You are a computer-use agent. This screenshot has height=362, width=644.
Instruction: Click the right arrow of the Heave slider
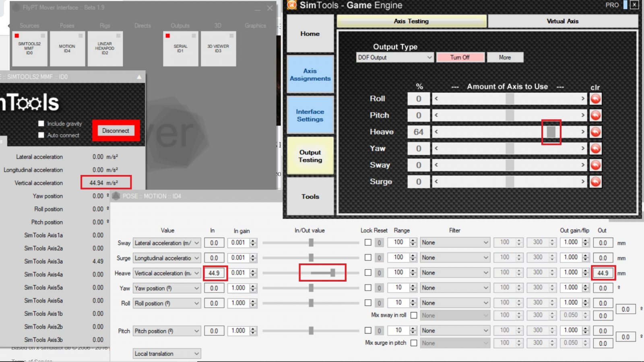click(x=582, y=132)
